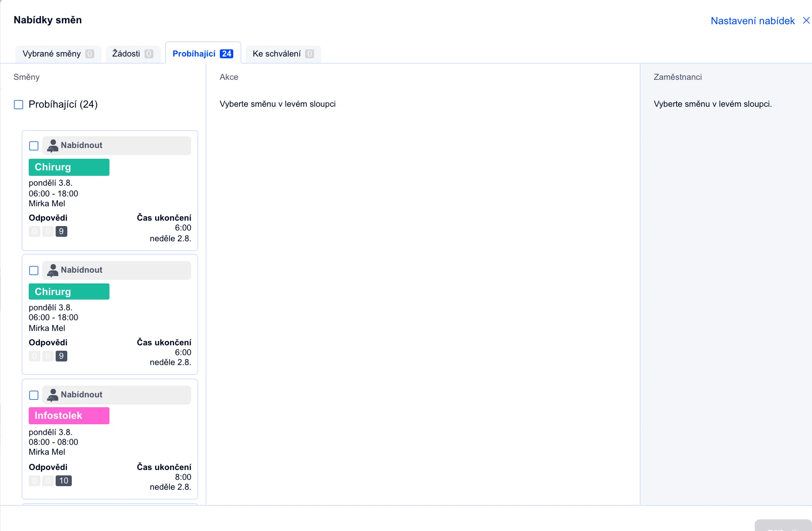The height and width of the screenshot is (531, 812).
Task: Select the Infostolek shift checkbox
Action: 34,395
